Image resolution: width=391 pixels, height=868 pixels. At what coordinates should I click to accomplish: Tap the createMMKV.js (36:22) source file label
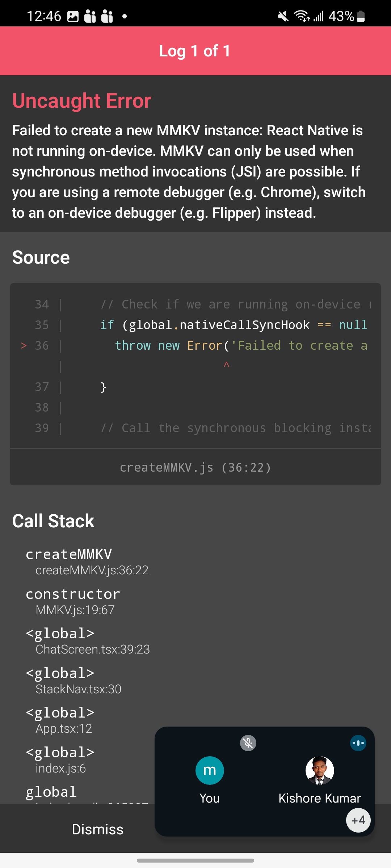tap(195, 468)
